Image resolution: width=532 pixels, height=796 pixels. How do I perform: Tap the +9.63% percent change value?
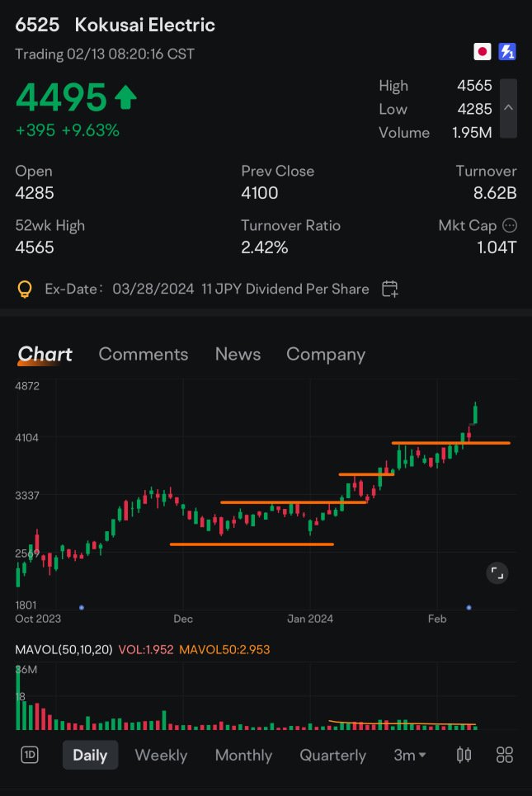(x=91, y=130)
